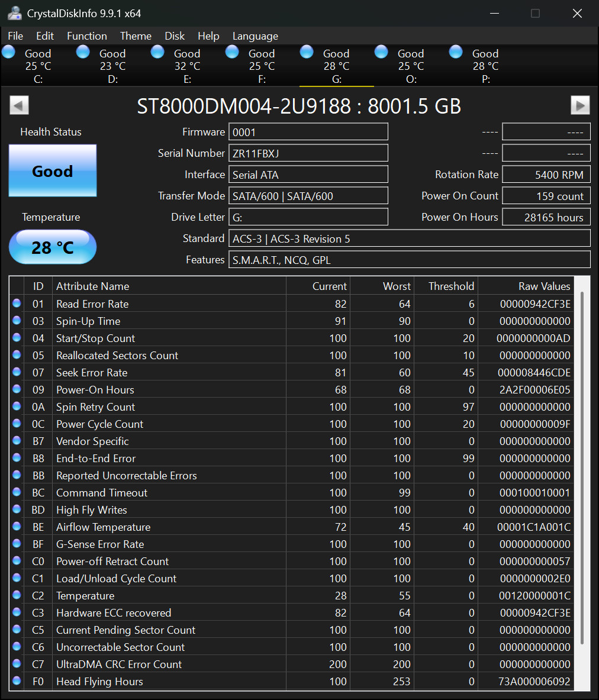The image size is (599, 700).
Task: Click raw value 00120000001C of Temperature
Action: click(x=534, y=595)
